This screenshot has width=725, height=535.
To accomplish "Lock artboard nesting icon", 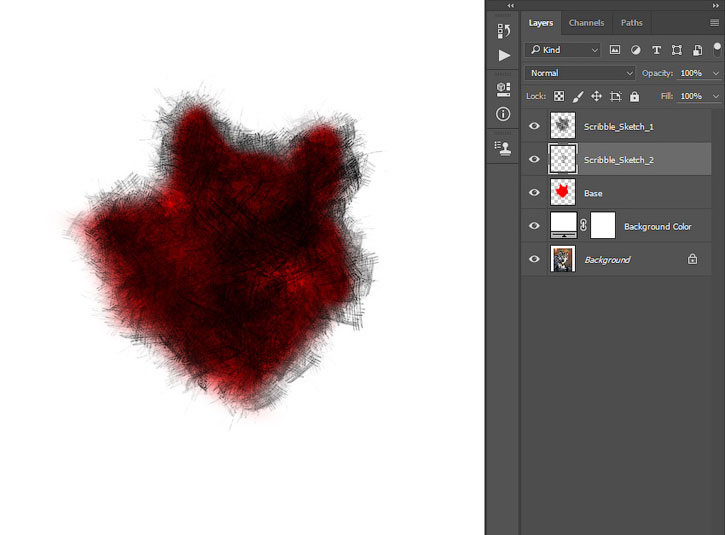I will 615,96.
